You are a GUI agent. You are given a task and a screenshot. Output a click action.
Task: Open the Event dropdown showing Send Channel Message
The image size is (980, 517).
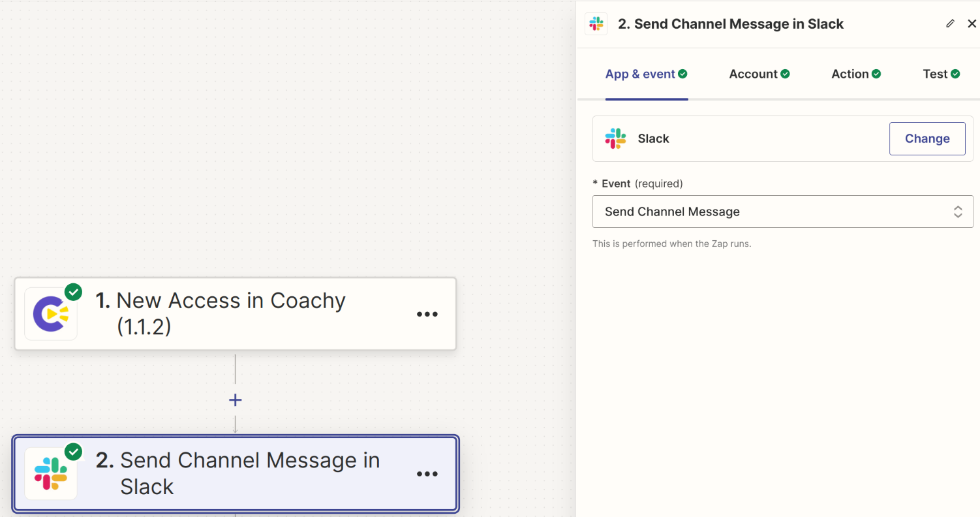click(783, 211)
